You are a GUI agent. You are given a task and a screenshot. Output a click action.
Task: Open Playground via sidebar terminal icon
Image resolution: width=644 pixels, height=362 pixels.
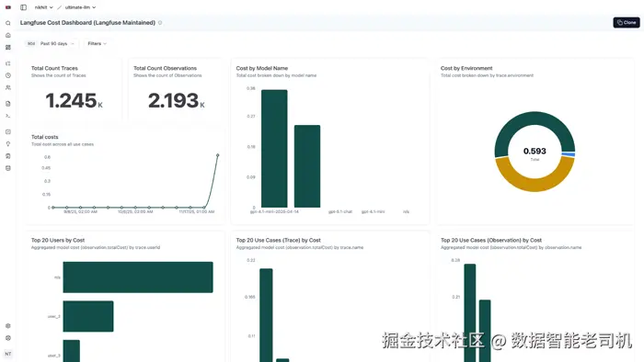[x=7, y=116]
